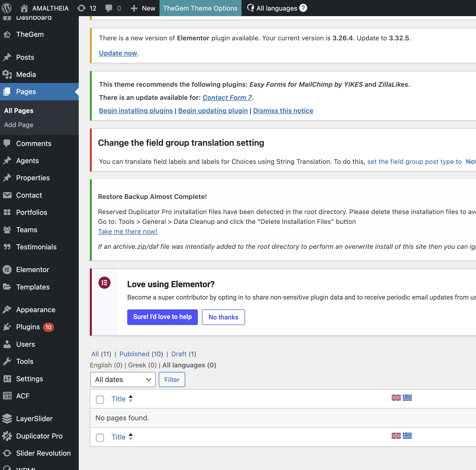This screenshot has width=476, height=470.
Task: Expand the New content menu in admin bar
Action: click(143, 8)
